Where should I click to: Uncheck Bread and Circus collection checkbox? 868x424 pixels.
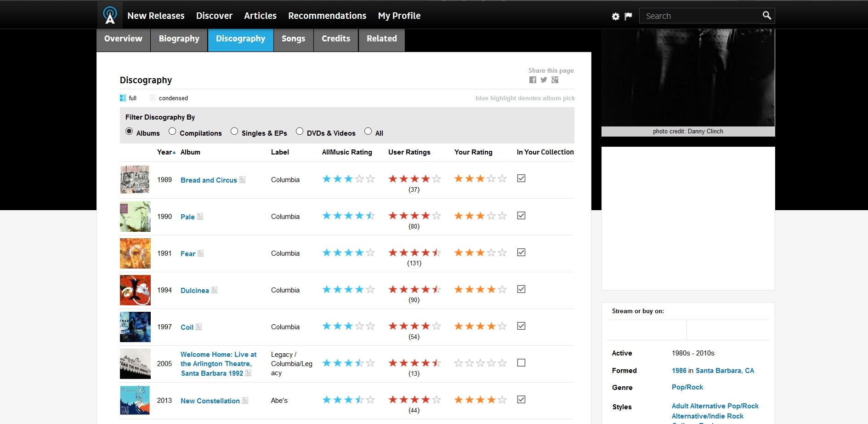pos(521,178)
